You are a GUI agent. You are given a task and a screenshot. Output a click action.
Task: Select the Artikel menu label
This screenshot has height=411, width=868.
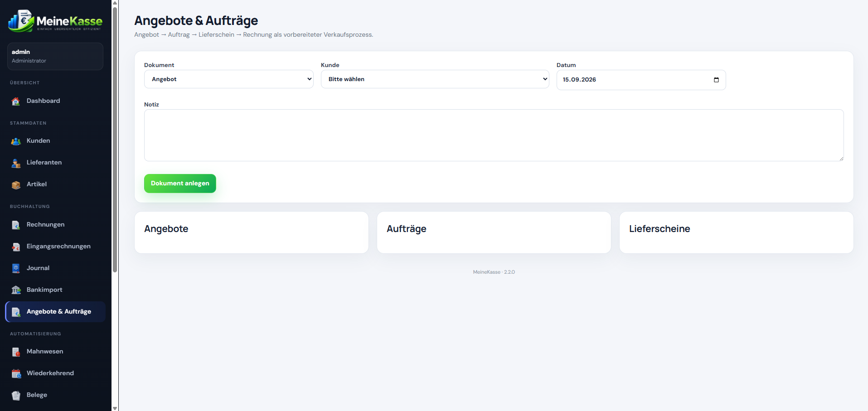pos(37,184)
